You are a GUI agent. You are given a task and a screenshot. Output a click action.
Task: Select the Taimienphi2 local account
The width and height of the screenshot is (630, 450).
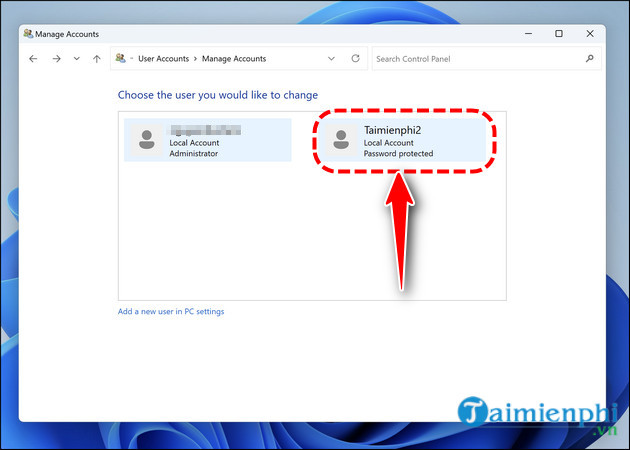pyautogui.click(x=404, y=141)
